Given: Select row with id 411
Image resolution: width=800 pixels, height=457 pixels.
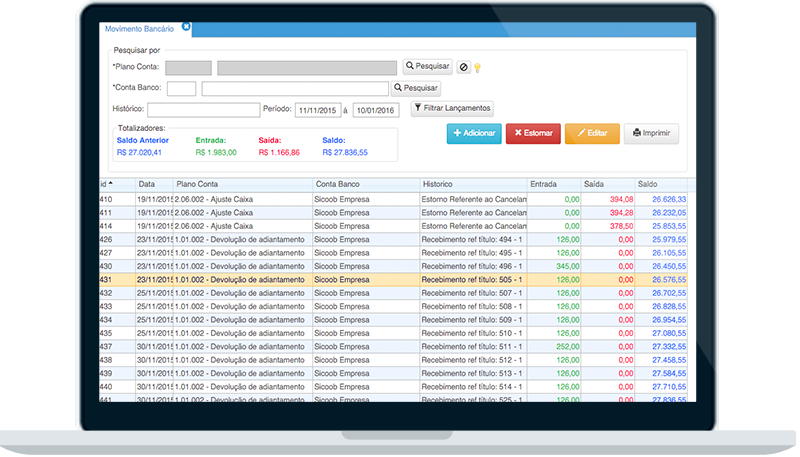Looking at the screenshot, I should click(x=393, y=213).
